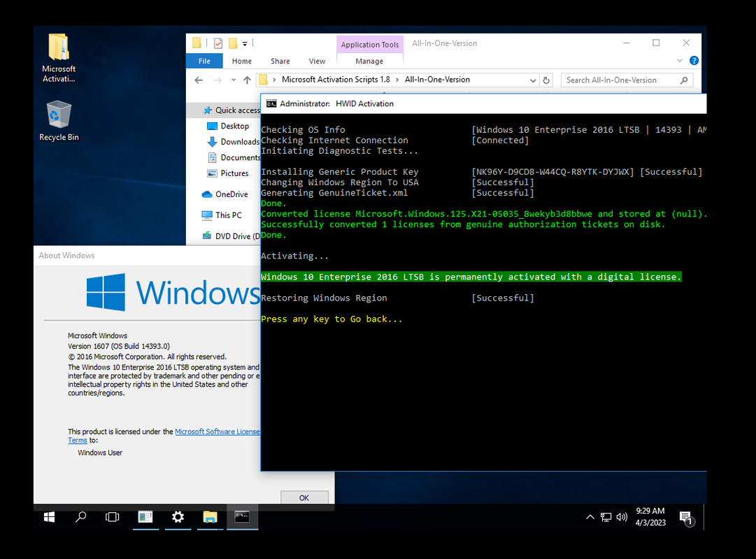Click the 'Press any key to Go back' line
Screen dimensions: 756x559
(x=331, y=319)
